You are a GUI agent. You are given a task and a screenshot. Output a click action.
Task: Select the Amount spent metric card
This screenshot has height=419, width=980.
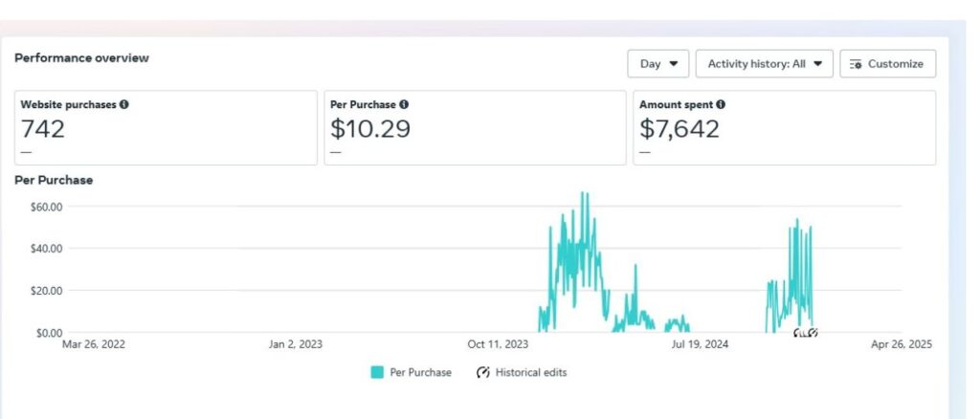(x=785, y=128)
